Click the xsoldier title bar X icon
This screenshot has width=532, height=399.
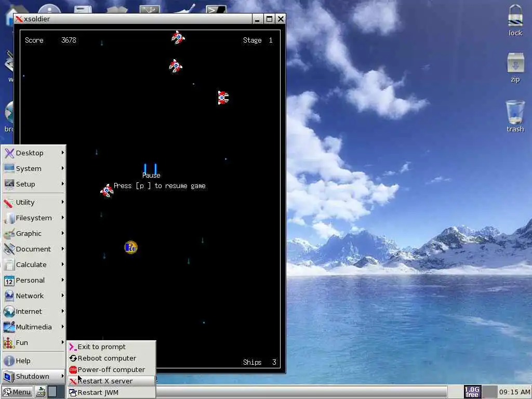coord(19,19)
